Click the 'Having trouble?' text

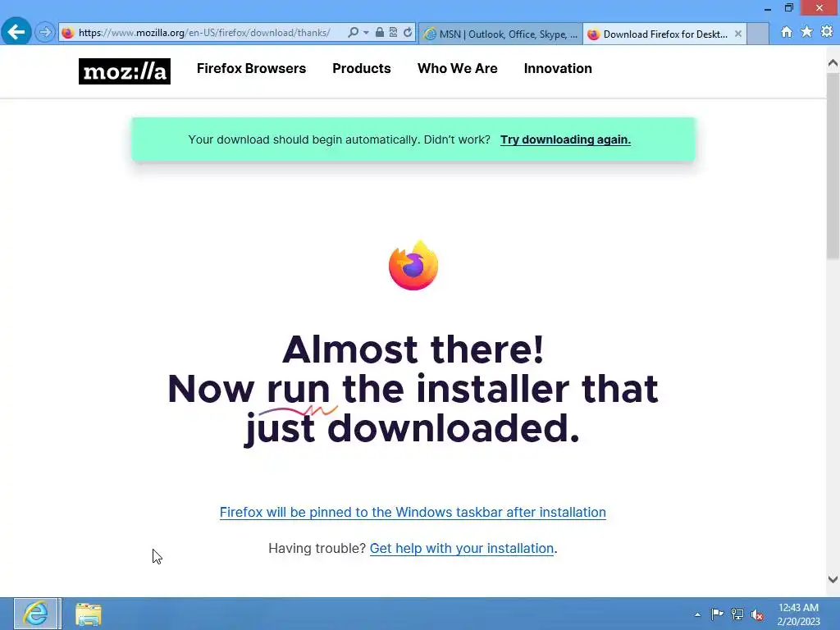point(317,549)
